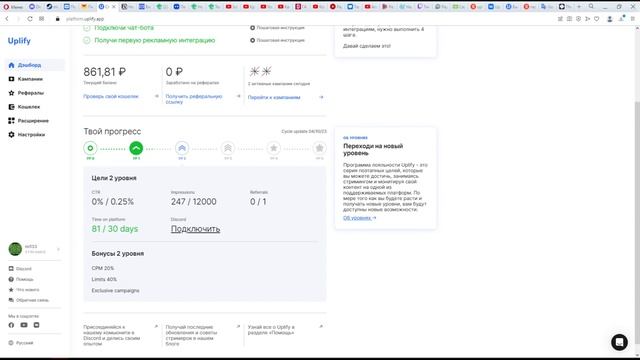
Task: Select the level 3 progress marker
Action: (x=228, y=148)
